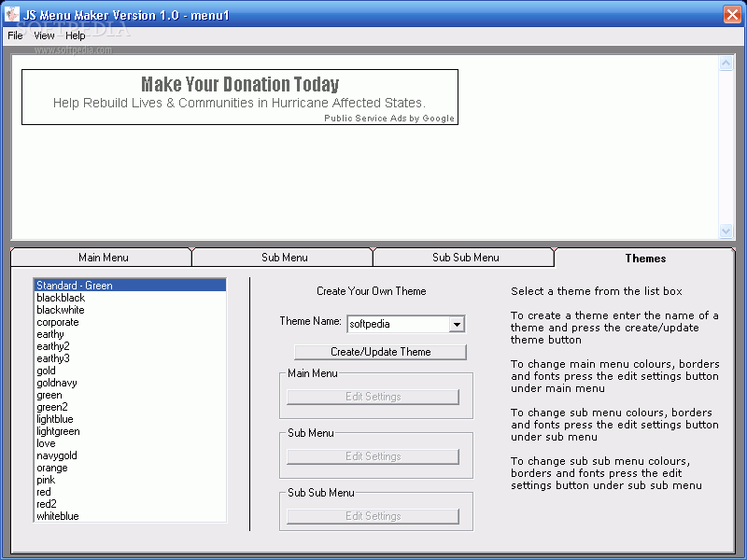Select the red2 theme entry
This screenshot has width=747, height=560.
tap(131, 504)
